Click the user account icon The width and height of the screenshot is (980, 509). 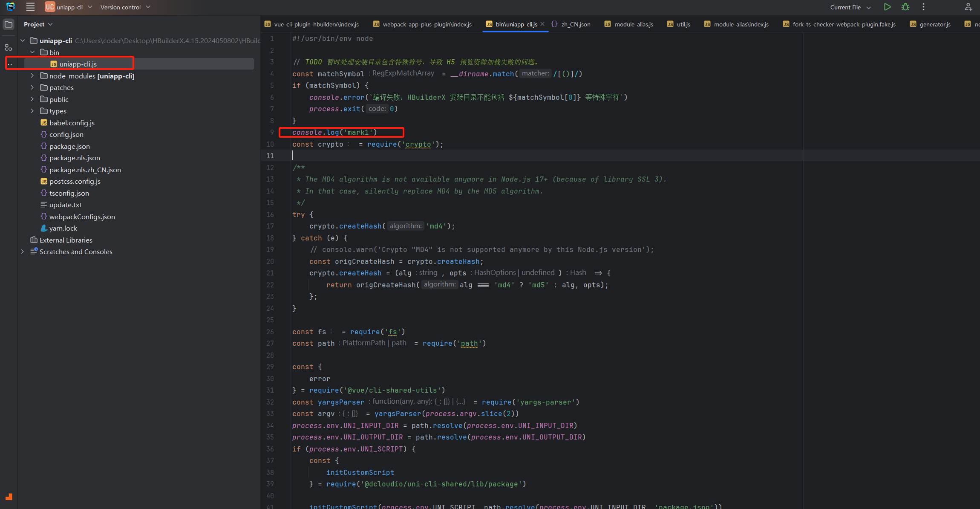[x=968, y=7]
